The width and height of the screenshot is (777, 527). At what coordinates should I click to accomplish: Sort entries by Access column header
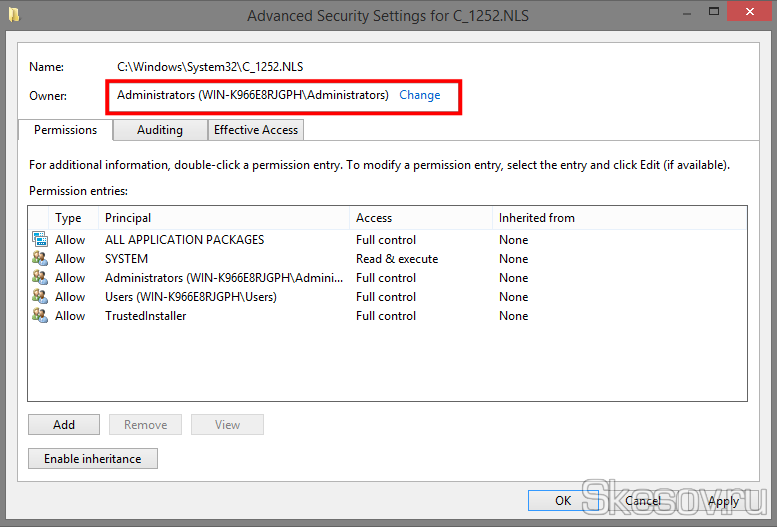374,218
